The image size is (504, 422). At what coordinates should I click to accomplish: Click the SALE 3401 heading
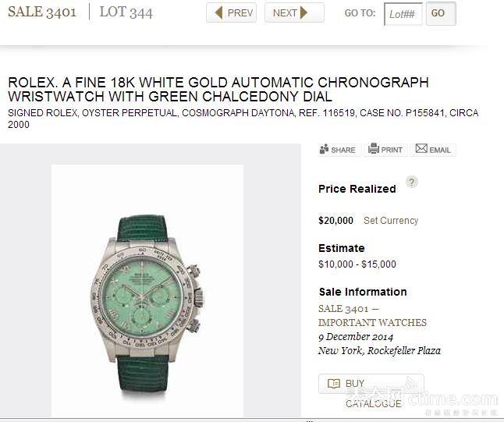pos(42,12)
